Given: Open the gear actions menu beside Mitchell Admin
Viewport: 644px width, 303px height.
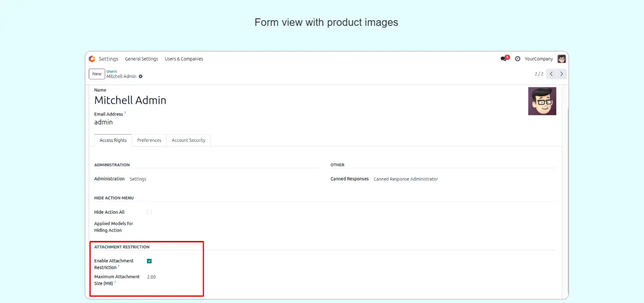Looking at the screenshot, I should click(x=140, y=77).
